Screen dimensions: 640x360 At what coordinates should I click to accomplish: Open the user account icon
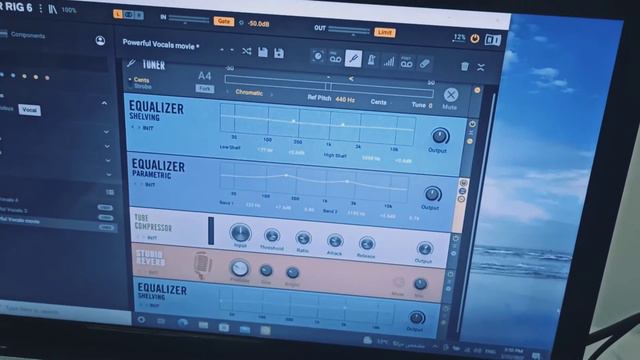click(100, 40)
